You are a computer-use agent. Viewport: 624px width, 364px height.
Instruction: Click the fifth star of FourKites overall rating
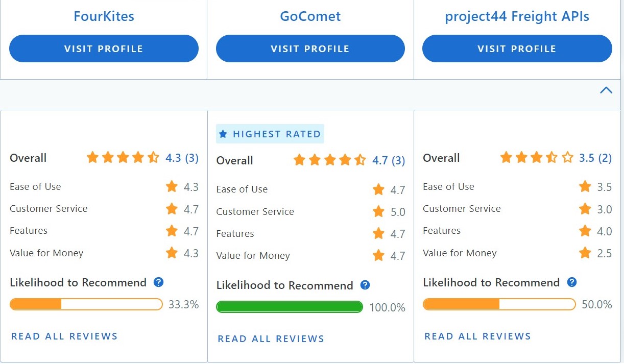(154, 157)
